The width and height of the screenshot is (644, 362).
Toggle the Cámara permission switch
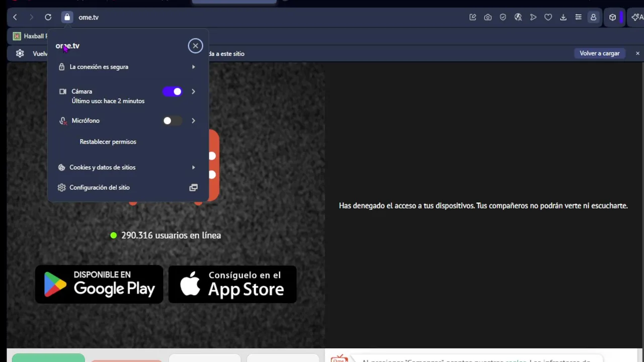coord(172,92)
